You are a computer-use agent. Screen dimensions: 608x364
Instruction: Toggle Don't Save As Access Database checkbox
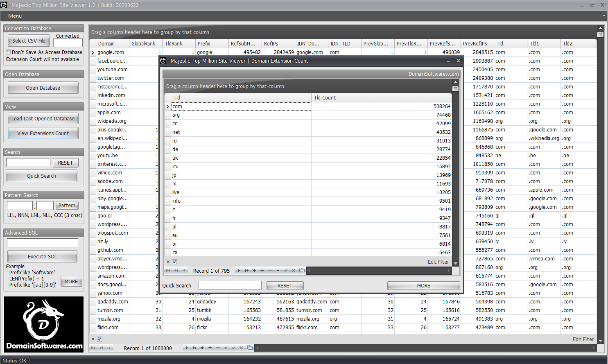[8, 52]
